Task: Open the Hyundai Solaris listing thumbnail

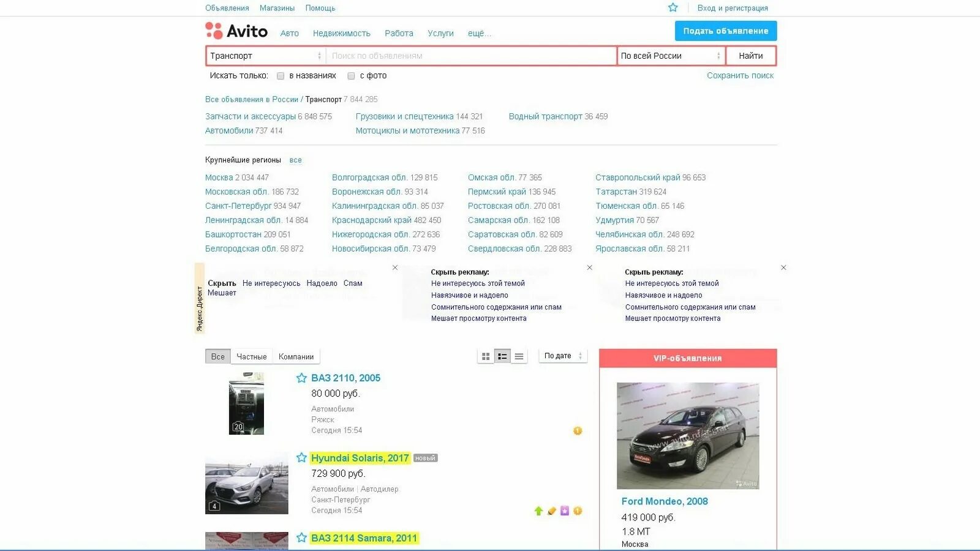Action: point(246,483)
